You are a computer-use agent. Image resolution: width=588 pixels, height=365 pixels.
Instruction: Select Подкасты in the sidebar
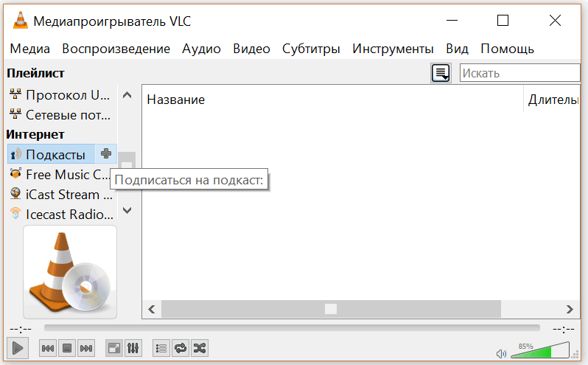point(55,155)
